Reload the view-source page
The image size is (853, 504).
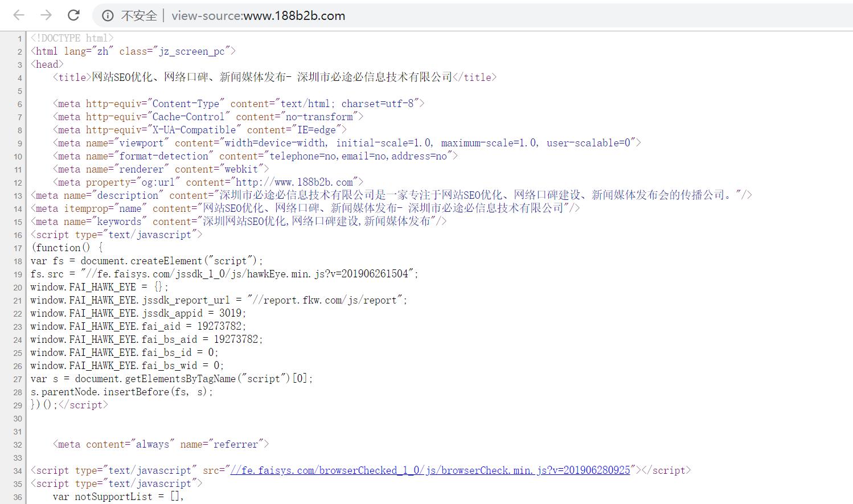tap(73, 15)
